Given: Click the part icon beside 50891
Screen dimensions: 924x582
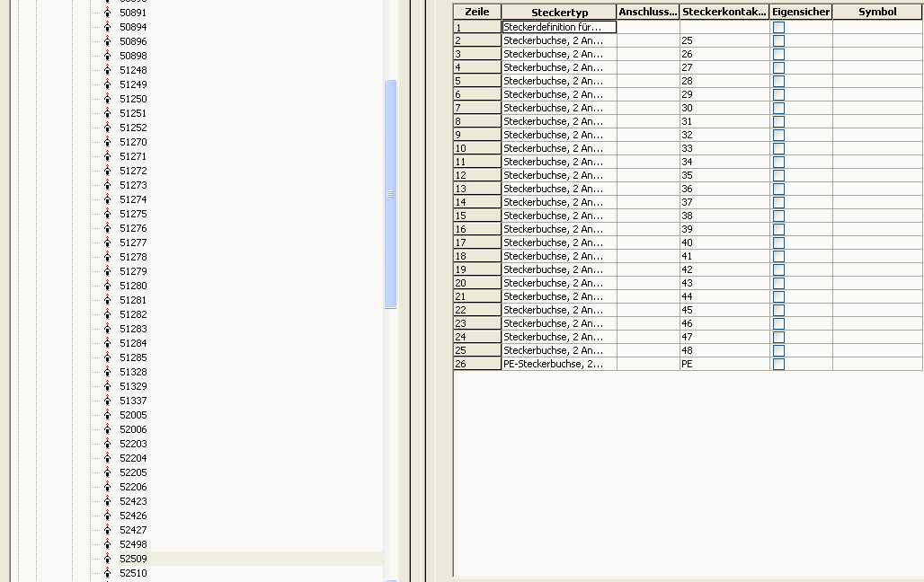Looking at the screenshot, I should tap(107, 13).
